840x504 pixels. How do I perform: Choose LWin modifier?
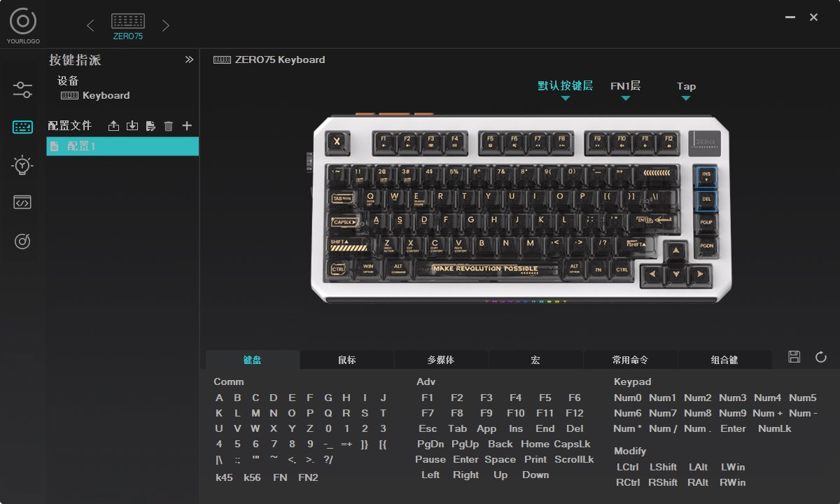click(733, 467)
